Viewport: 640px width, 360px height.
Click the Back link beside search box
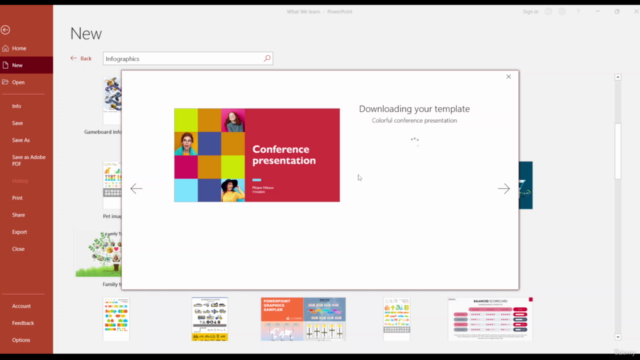click(x=81, y=58)
